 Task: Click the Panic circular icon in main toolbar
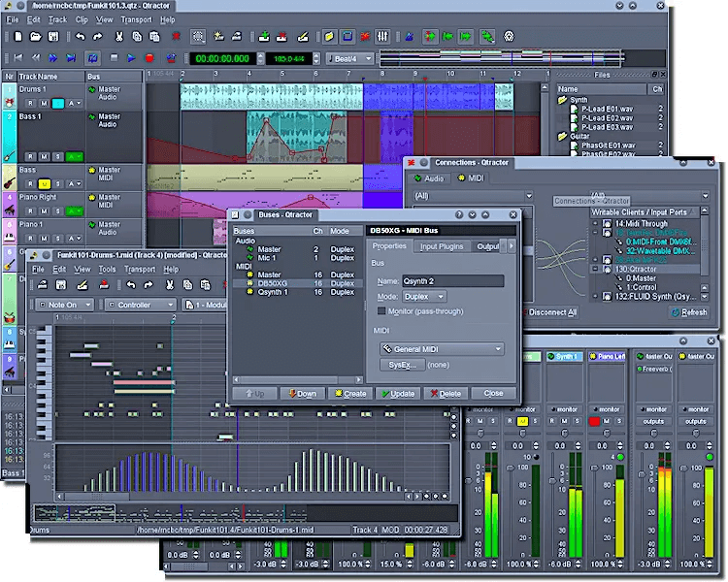tap(509, 36)
